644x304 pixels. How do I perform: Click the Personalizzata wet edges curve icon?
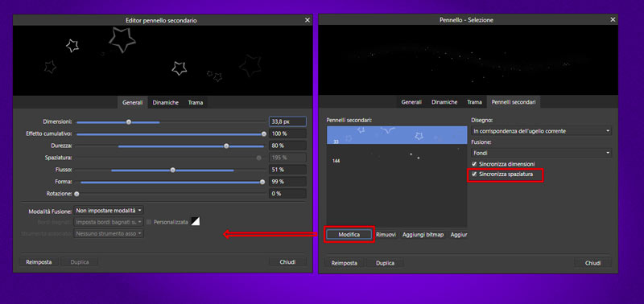click(196, 221)
